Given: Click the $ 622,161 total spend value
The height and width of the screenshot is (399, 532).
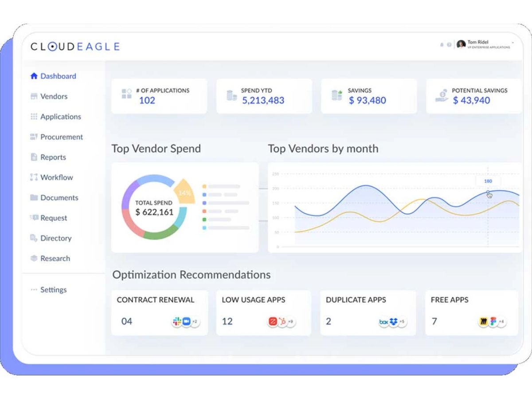Looking at the screenshot, I should [154, 212].
